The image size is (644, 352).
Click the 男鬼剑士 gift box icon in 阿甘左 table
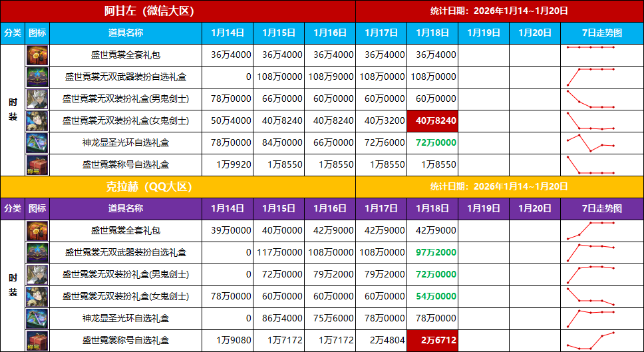click(37, 99)
